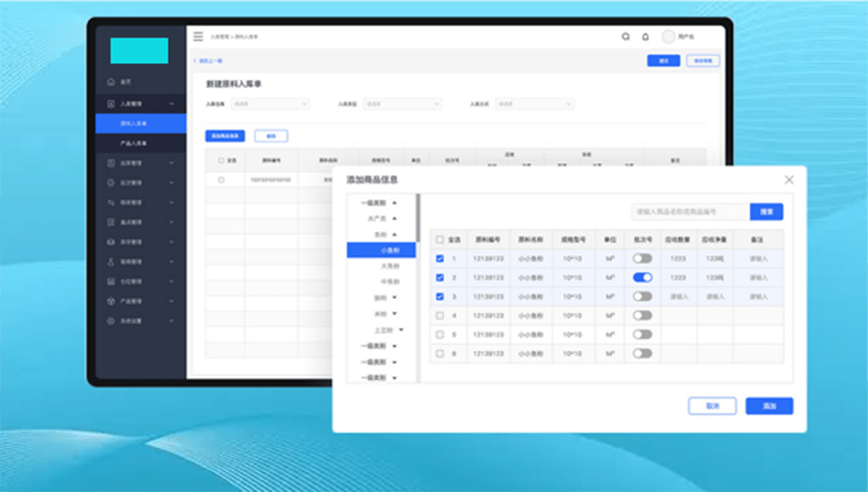Click the outlined button beside 确定
The width and height of the screenshot is (868, 492).
(x=703, y=61)
